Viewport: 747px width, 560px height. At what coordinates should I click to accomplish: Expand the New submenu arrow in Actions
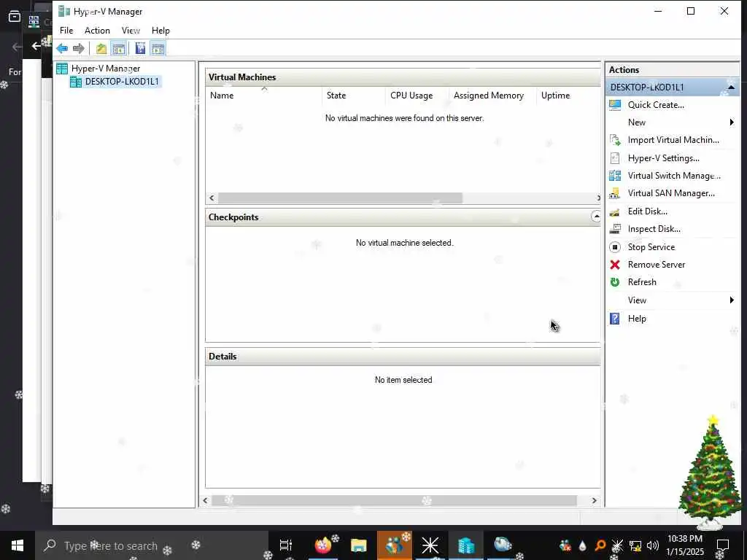pos(732,122)
